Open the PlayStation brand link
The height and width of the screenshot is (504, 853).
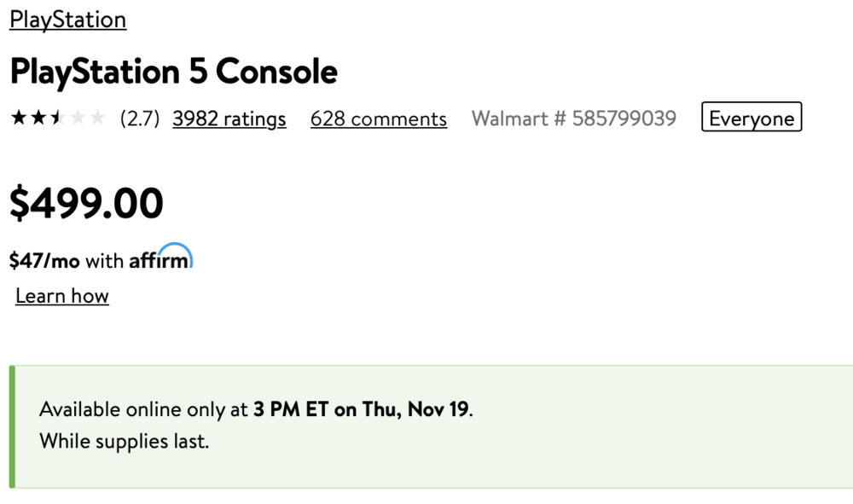pyautogui.click(x=68, y=20)
